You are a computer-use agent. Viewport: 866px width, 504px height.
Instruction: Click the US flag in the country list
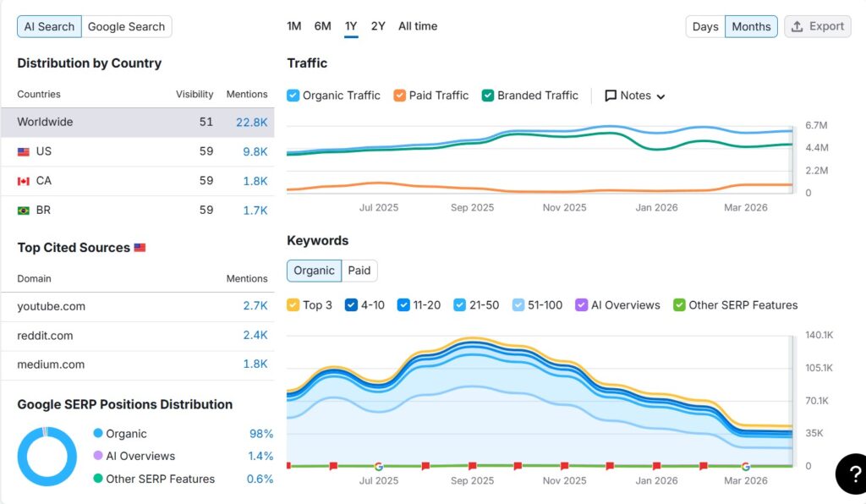[24, 151]
